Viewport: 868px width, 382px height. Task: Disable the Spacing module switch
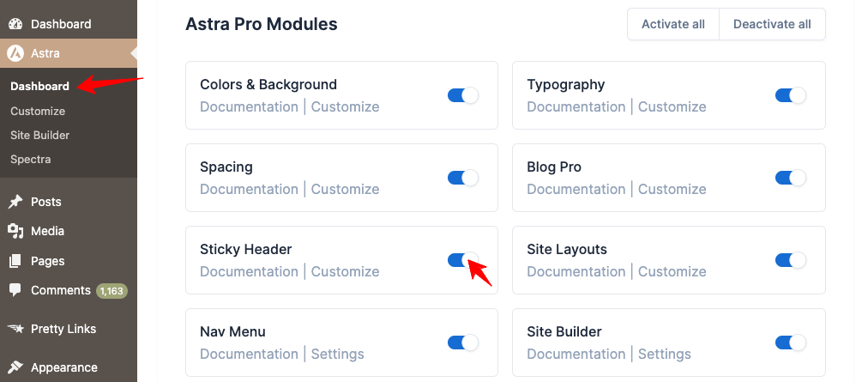[x=463, y=178]
